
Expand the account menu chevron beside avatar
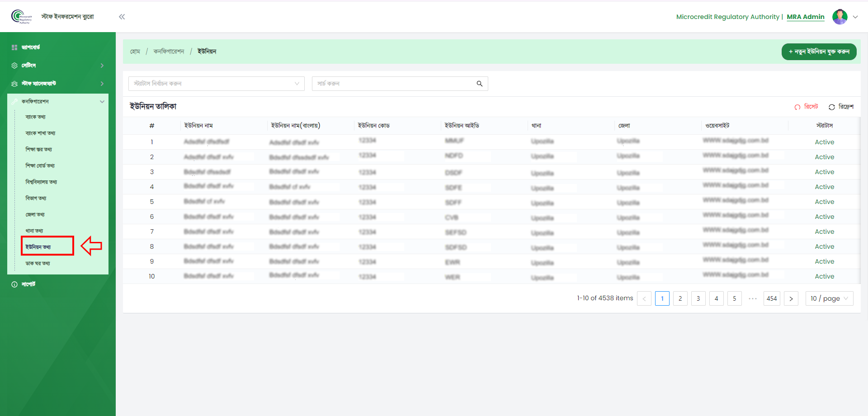[855, 17]
